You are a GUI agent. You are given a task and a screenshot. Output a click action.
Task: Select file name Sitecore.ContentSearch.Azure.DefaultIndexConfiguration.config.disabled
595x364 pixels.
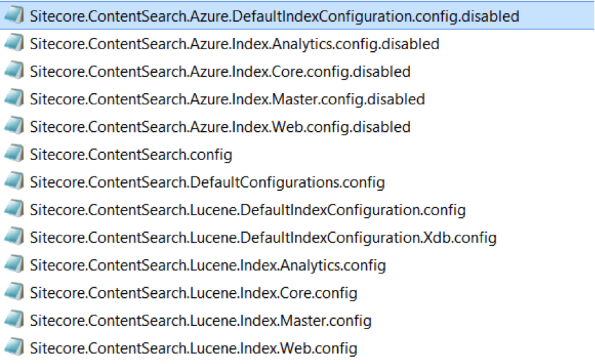coord(274,16)
